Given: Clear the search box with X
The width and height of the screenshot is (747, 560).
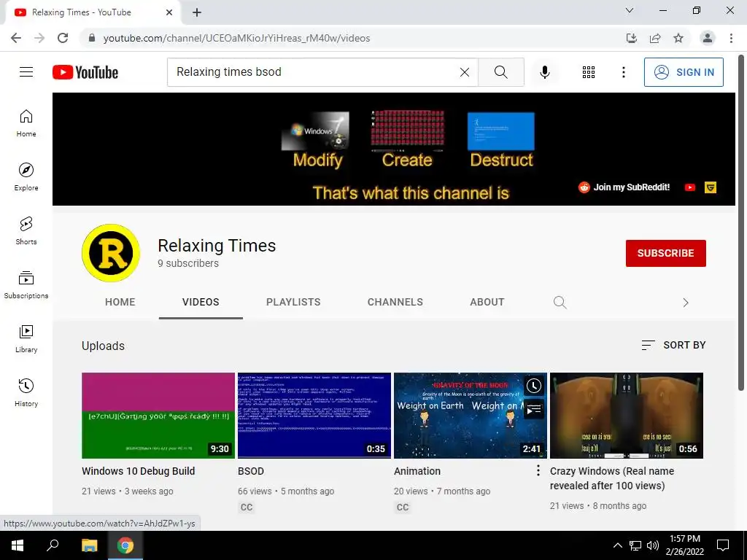Looking at the screenshot, I should pos(465,72).
